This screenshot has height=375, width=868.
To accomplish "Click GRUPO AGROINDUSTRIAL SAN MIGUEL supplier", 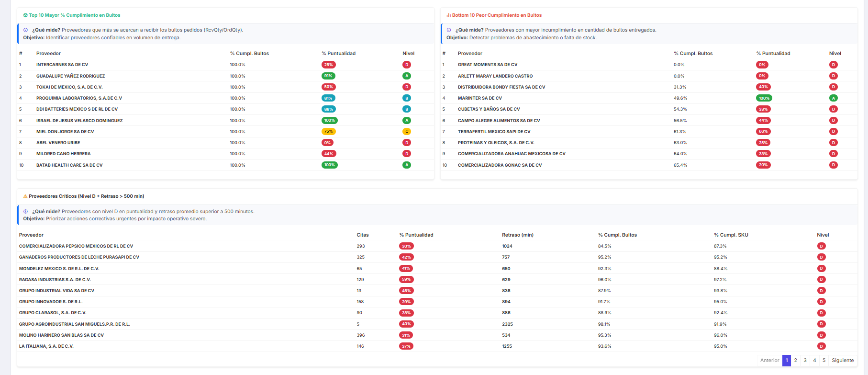I will pos(75,324).
